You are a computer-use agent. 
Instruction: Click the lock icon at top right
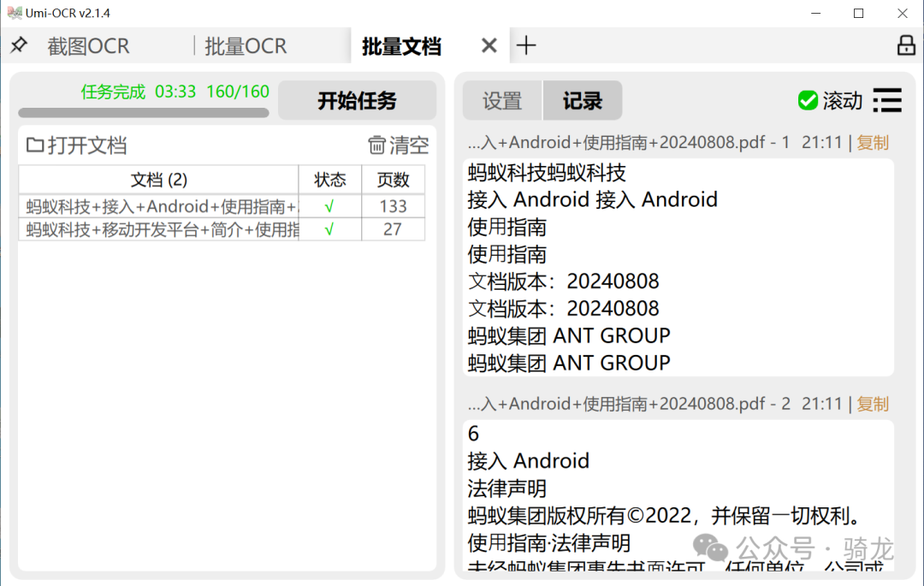pyautogui.click(x=906, y=45)
